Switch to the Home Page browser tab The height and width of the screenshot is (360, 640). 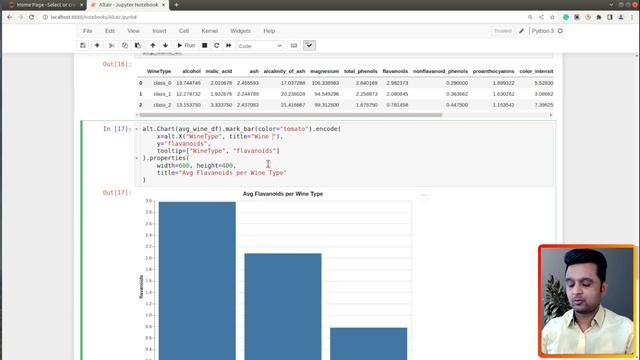point(45,5)
